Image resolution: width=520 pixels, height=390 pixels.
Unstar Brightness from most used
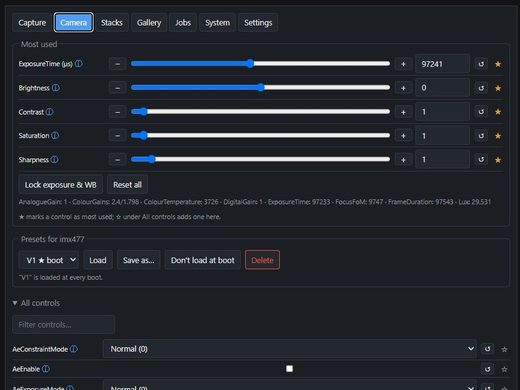click(x=498, y=88)
